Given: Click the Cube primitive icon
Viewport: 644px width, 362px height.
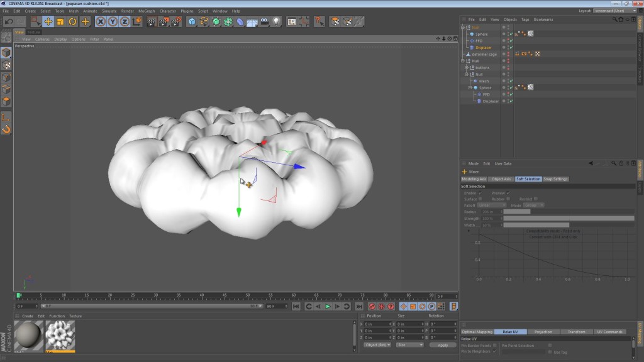Looking at the screenshot, I should [192, 21].
